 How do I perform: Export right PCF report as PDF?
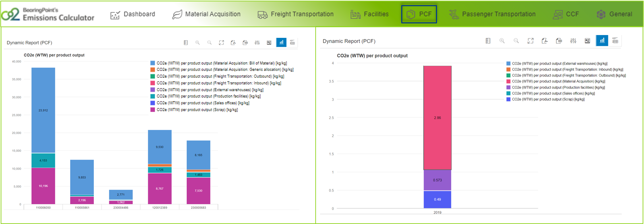[545, 41]
